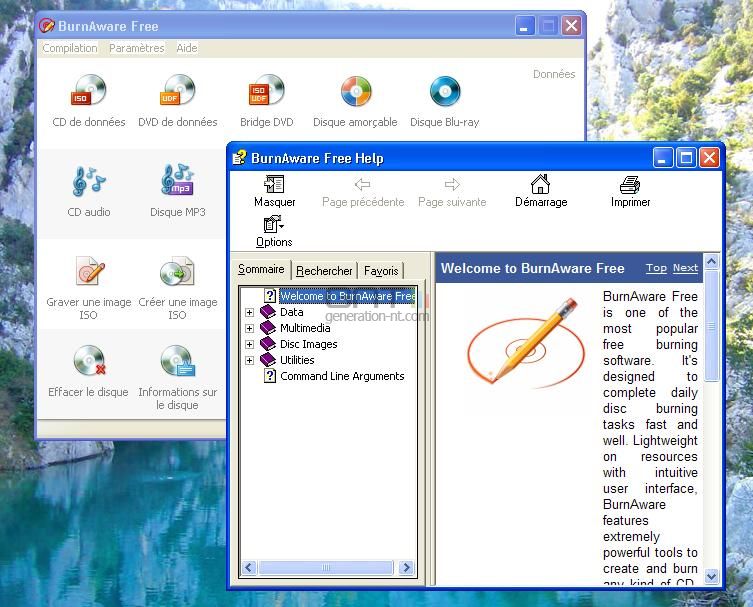
Task: Switch to the Sommaire tab
Action: pyautogui.click(x=261, y=269)
